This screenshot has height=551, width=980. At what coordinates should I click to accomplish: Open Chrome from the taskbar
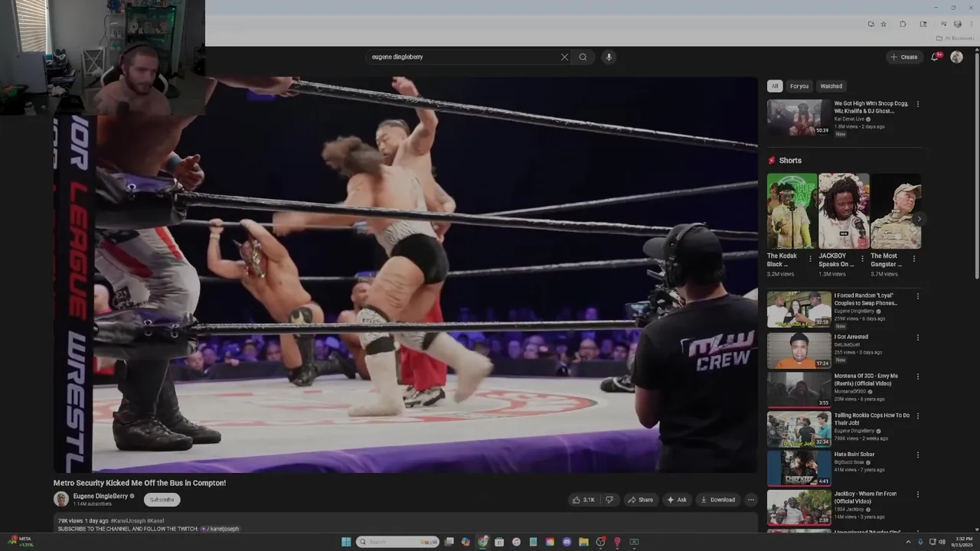coord(482,542)
